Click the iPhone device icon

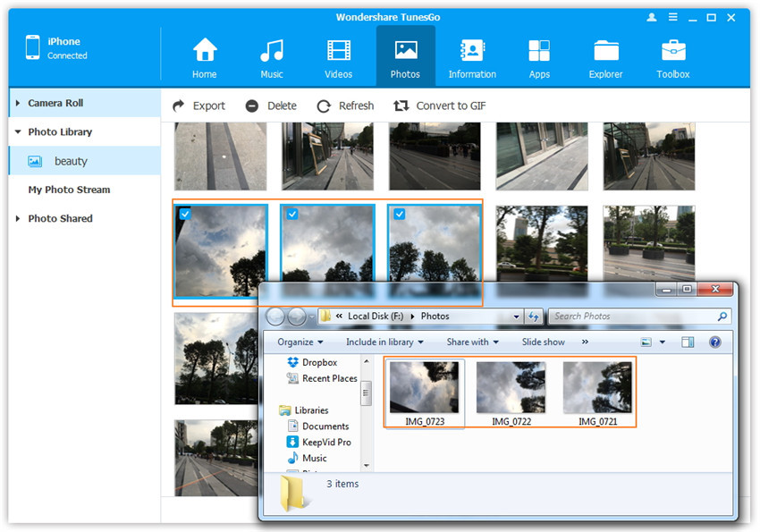tap(32, 47)
